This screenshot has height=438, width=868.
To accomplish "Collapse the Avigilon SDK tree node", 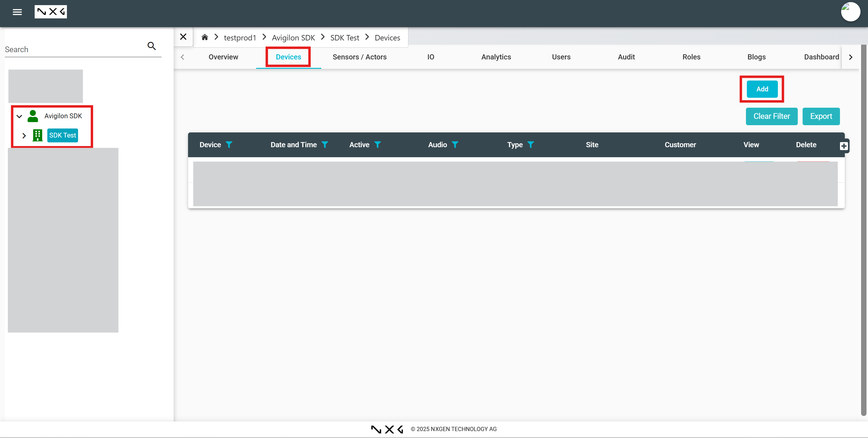I will click(x=19, y=116).
